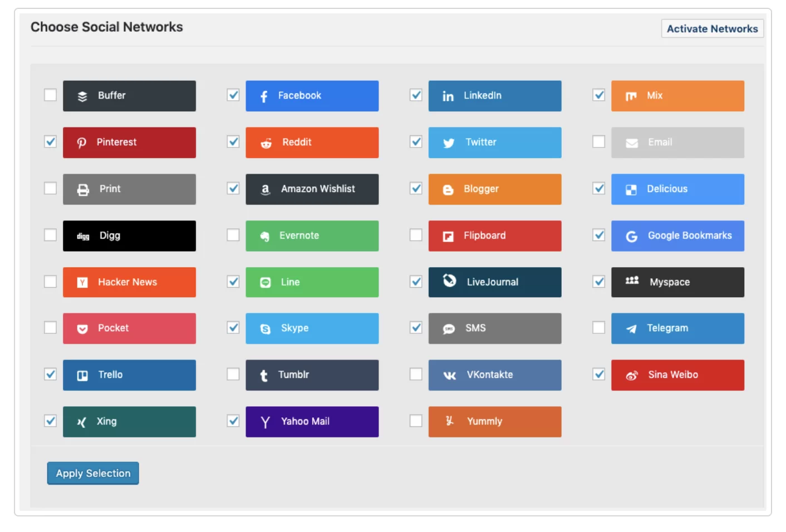Click the Facebook f logo icon
Viewport: 786px width, 532px height.
[x=264, y=96]
